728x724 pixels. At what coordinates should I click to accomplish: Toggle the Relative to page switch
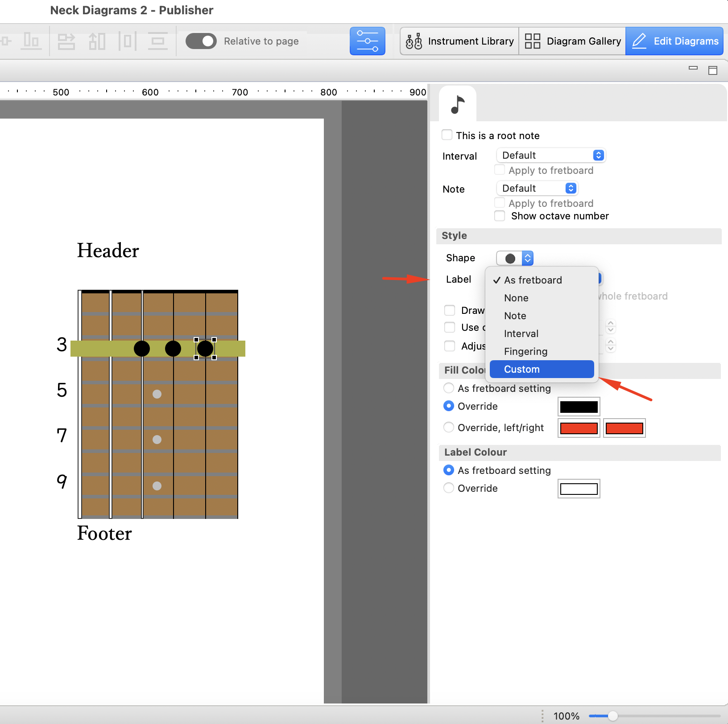[x=201, y=41]
